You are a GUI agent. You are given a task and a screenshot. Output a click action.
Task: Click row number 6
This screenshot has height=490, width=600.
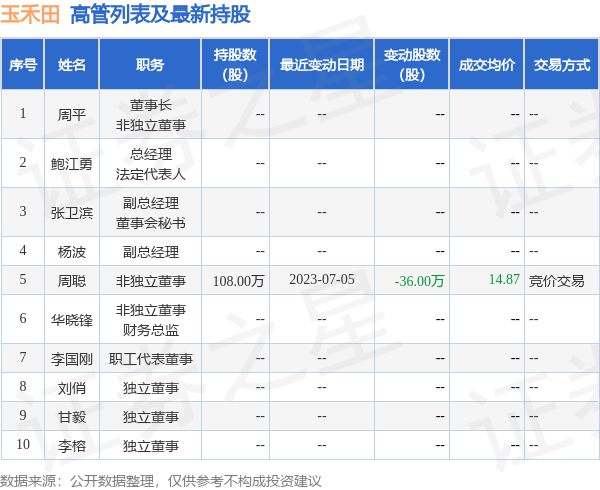tap(23, 319)
